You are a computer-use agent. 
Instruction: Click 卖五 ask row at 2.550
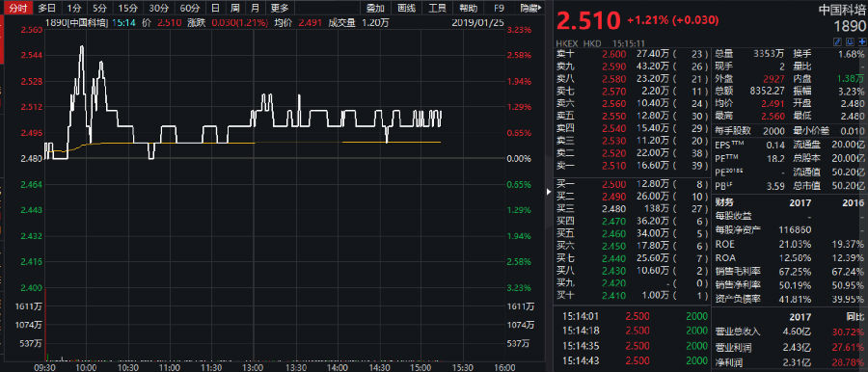[x=632, y=116]
